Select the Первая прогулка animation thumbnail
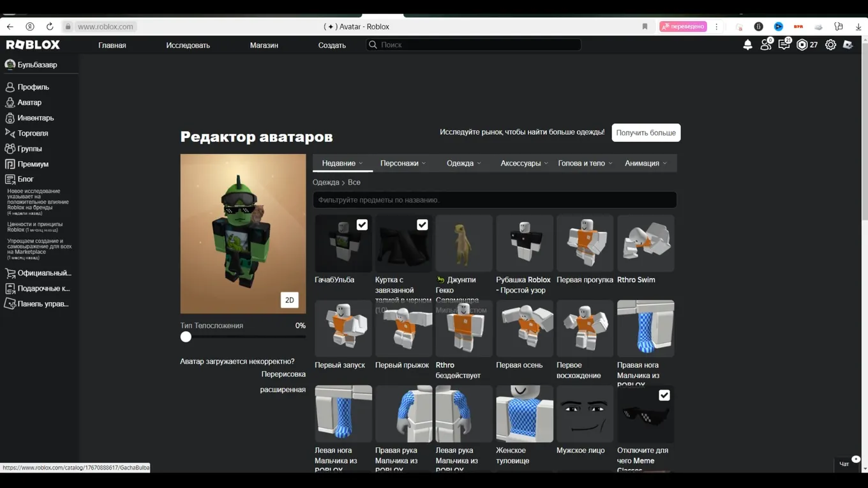The image size is (868, 488). 585,243
